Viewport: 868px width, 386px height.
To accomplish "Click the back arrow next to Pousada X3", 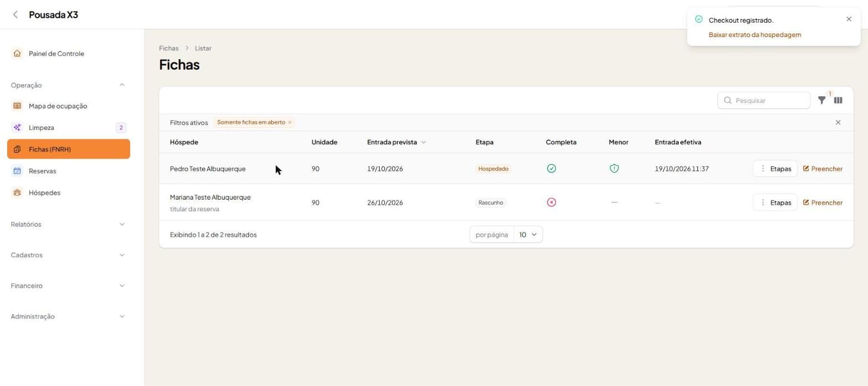I will (15, 15).
